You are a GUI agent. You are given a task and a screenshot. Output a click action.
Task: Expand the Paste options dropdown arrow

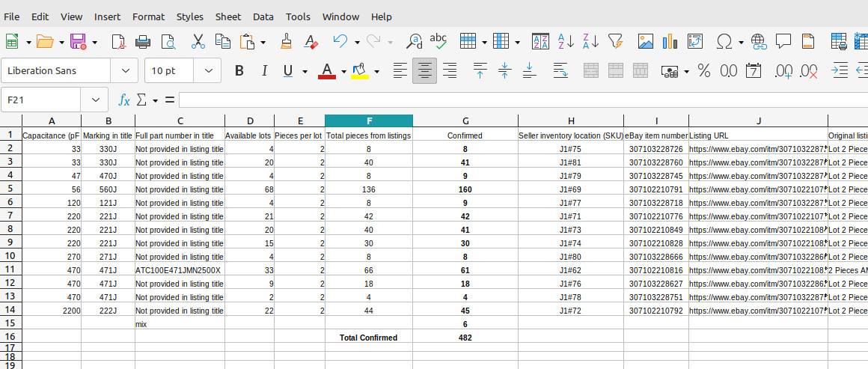[x=263, y=42]
